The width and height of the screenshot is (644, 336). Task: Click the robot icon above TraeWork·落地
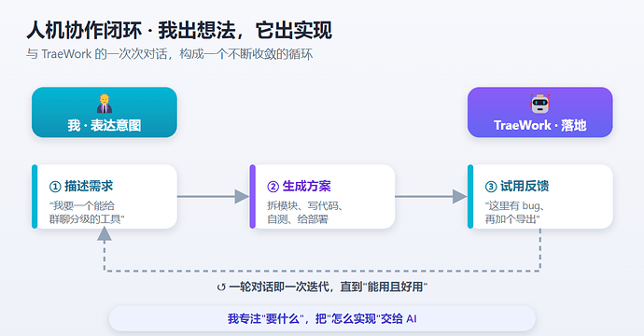(x=539, y=104)
